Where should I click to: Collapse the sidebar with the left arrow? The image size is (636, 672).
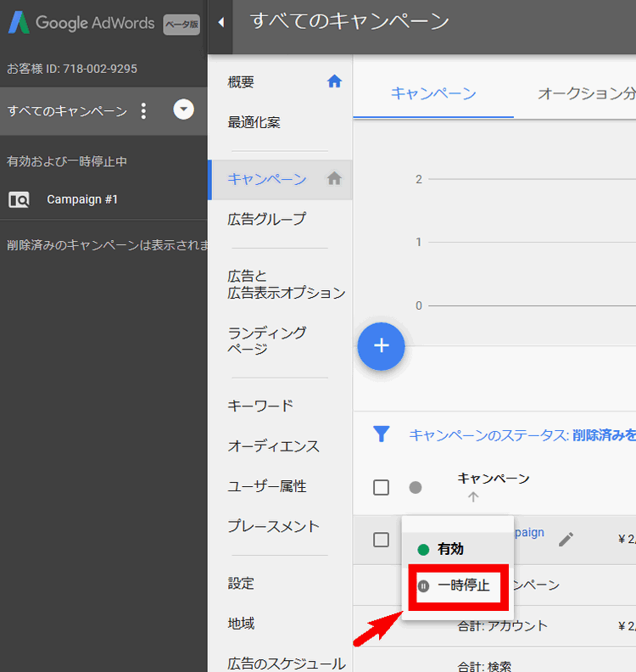click(221, 22)
